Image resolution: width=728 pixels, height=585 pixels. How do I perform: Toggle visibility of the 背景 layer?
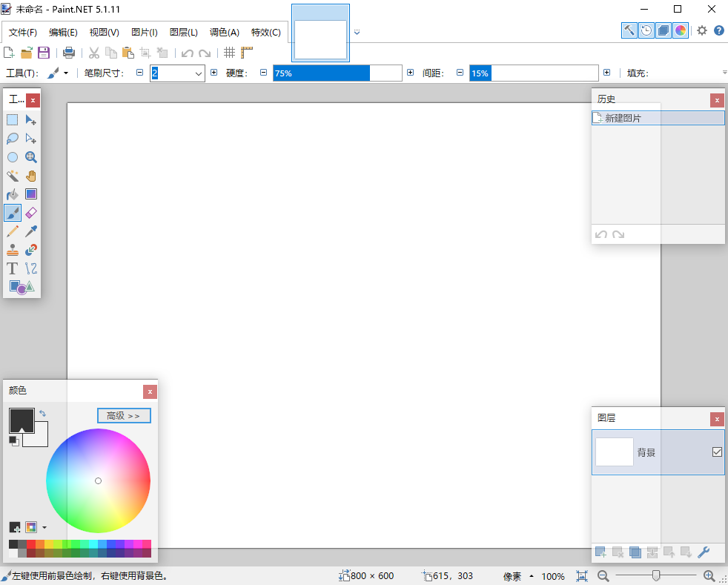pos(716,452)
